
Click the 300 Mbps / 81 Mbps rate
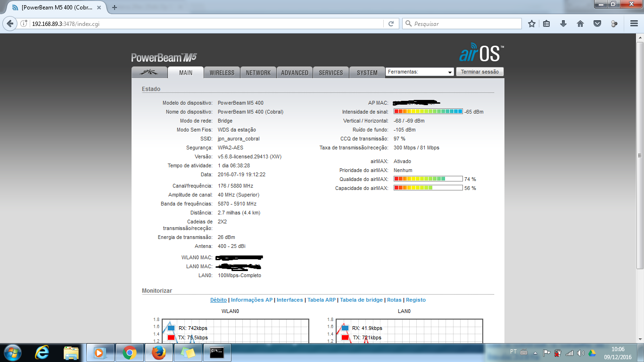[x=416, y=148]
